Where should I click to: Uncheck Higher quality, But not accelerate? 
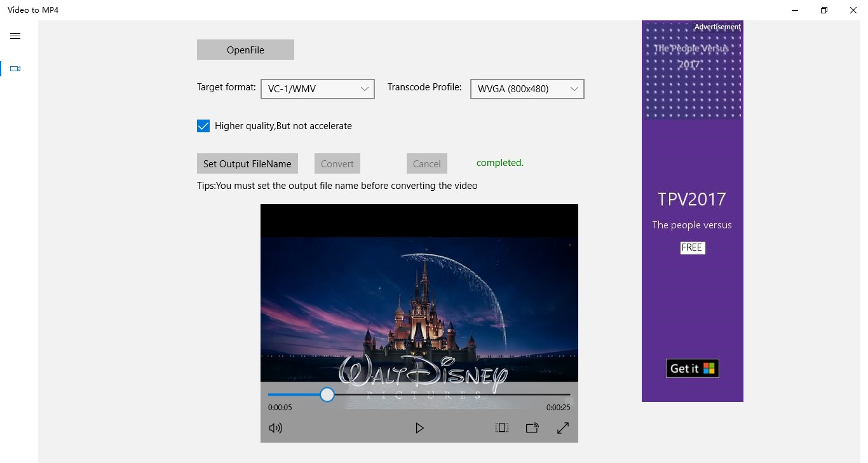(203, 126)
